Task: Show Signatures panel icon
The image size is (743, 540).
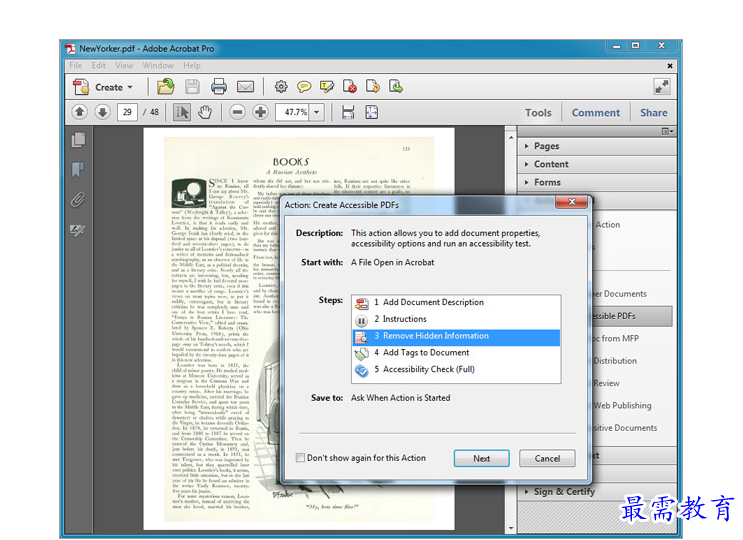Action: [78, 231]
